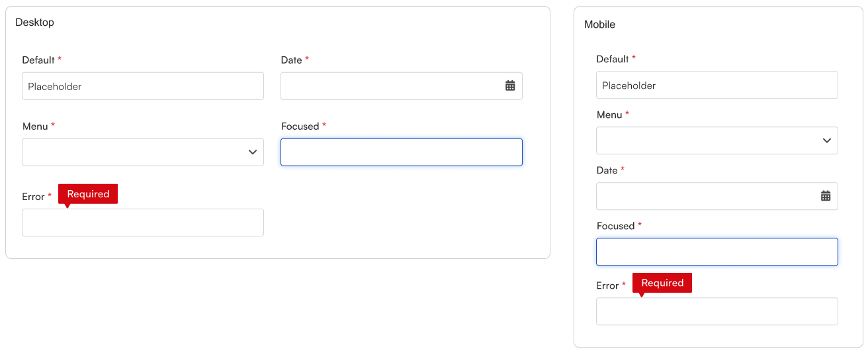868x353 pixels.
Task: Click the Desktop Error field label
Action: tap(33, 197)
